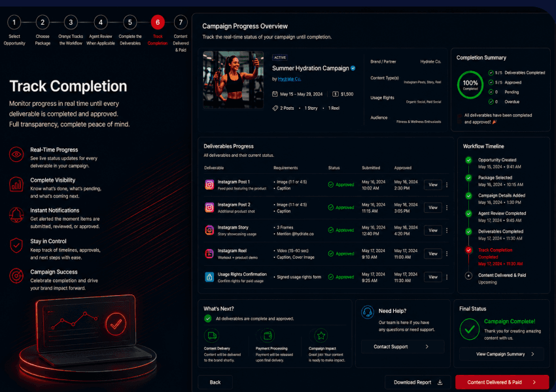Viewport: 556px width, 392px height.
Task: Expand the Contact Support chevron
Action: pos(427,347)
